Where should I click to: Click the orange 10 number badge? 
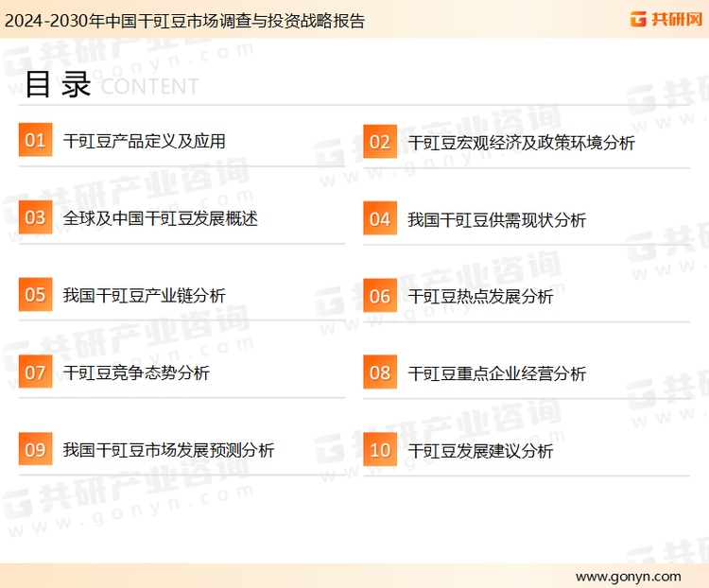click(380, 450)
